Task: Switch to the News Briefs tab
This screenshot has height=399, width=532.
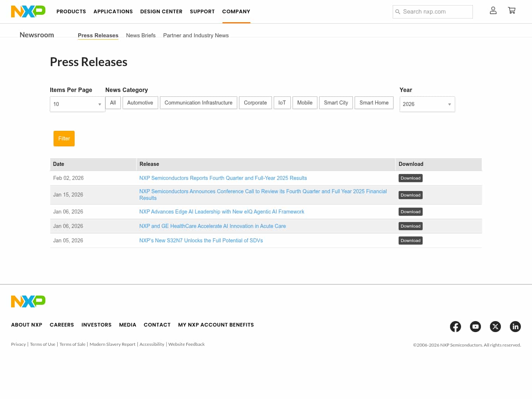Action: click(141, 35)
